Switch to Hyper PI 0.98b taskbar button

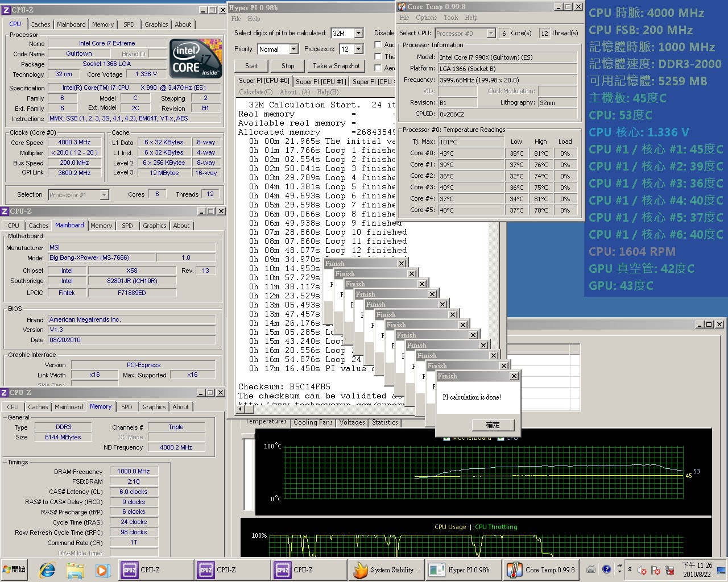[463, 569]
